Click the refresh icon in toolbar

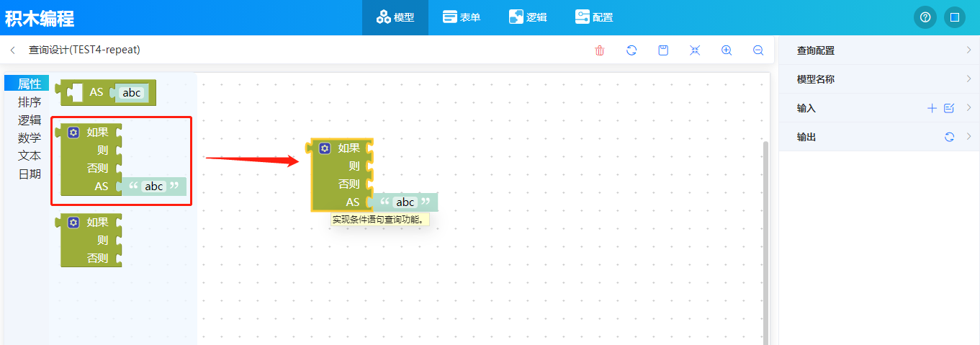point(631,50)
